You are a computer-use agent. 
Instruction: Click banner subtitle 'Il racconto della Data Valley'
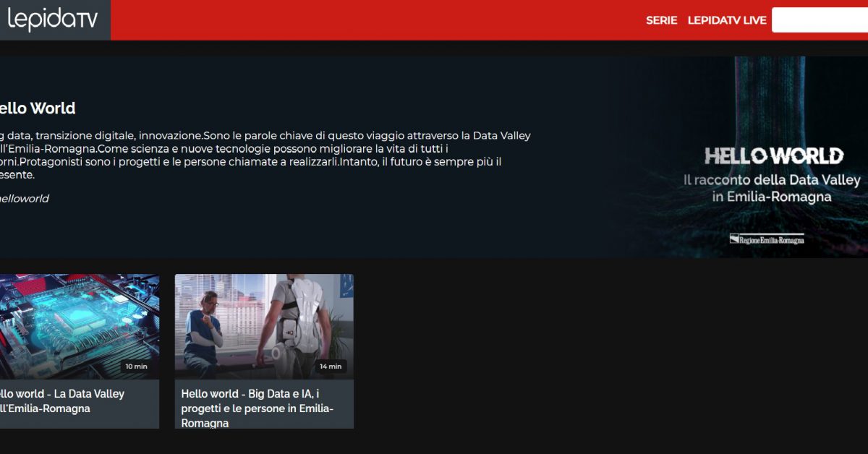click(x=772, y=179)
